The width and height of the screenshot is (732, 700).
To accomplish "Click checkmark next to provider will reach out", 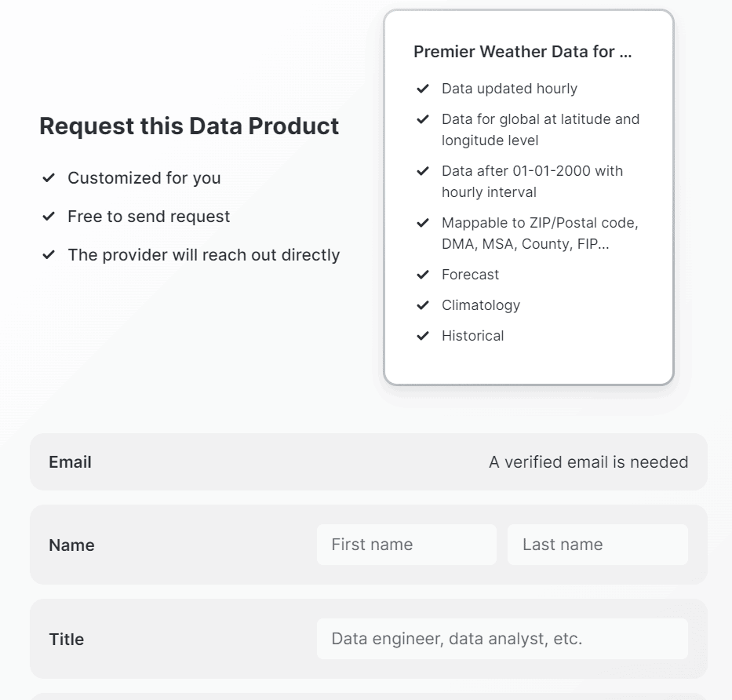I will click(x=49, y=255).
